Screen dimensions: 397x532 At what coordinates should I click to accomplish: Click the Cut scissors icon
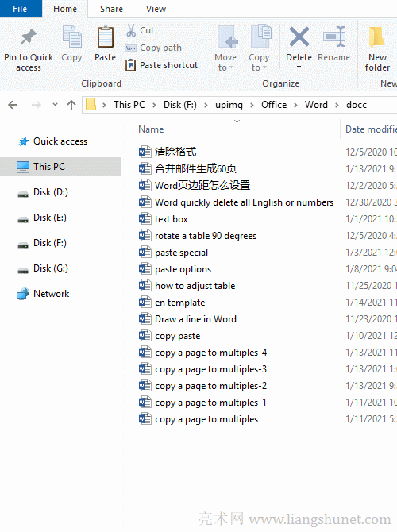131,30
